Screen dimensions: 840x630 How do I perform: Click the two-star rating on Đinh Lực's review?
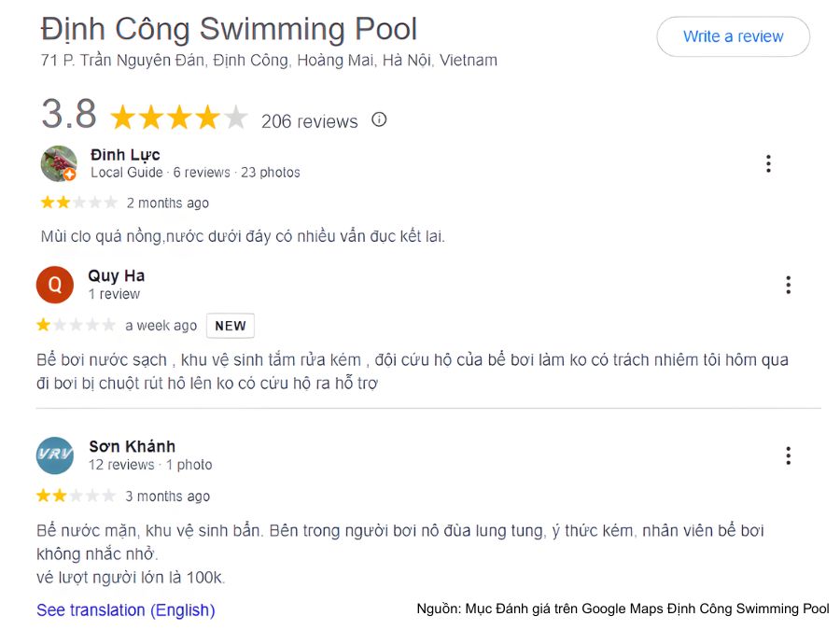78,203
